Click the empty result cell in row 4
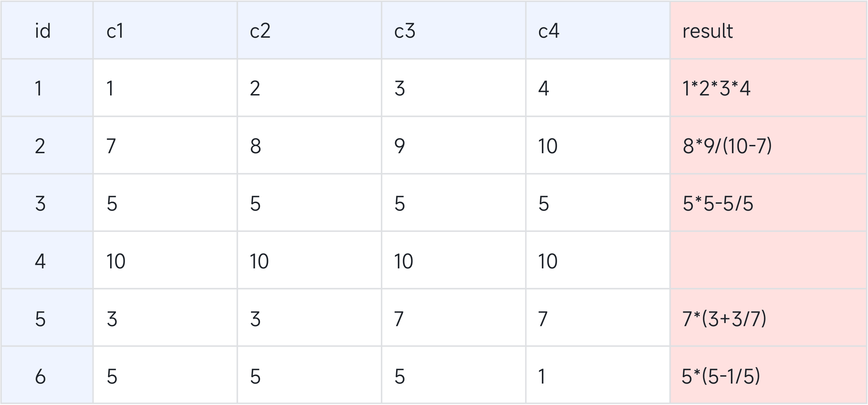Image resolution: width=868 pixels, height=405 pixels. coord(768,260)
